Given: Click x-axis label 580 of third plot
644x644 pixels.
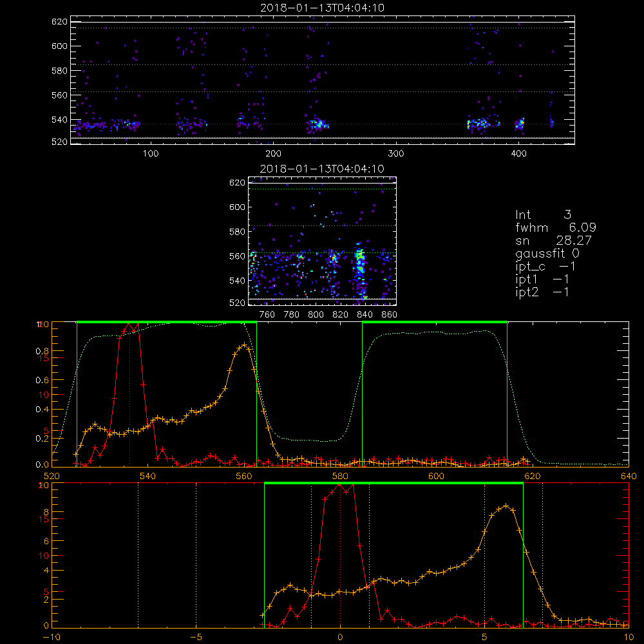Looking at the screenshot, I should tap(340, 476).
